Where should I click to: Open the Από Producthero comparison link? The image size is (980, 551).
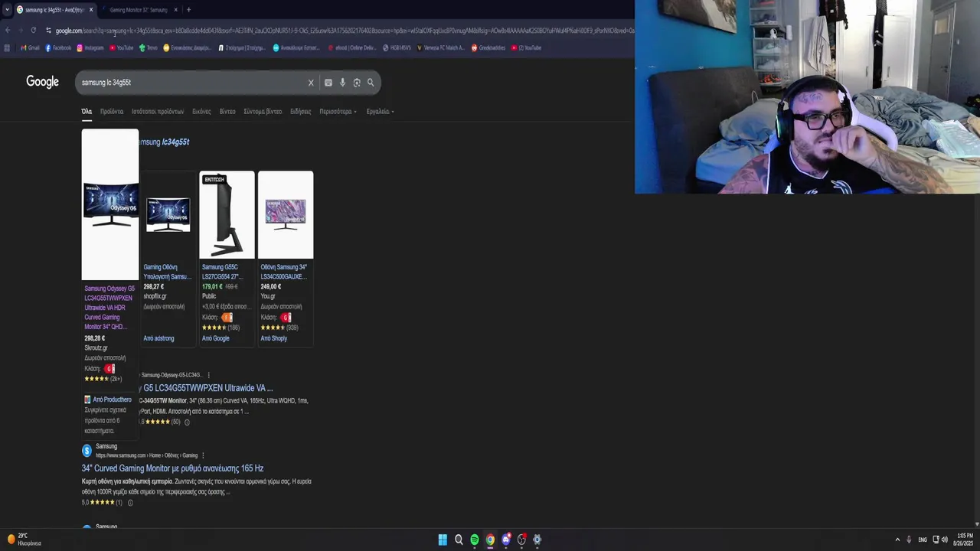[x=112, y=399]
